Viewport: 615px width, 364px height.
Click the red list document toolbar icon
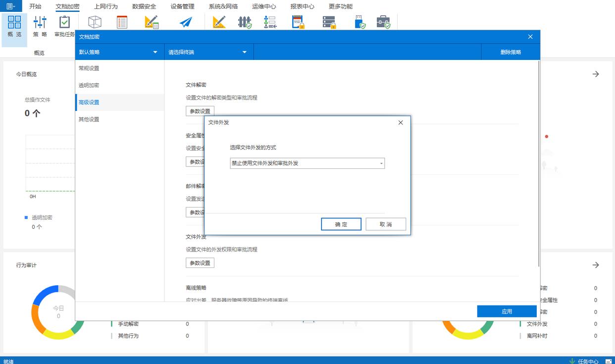122,22
